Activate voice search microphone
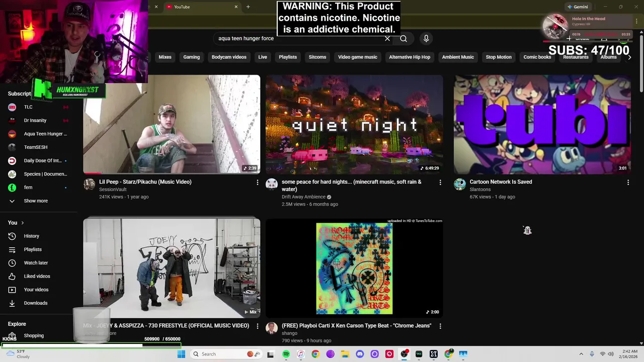 426,39
